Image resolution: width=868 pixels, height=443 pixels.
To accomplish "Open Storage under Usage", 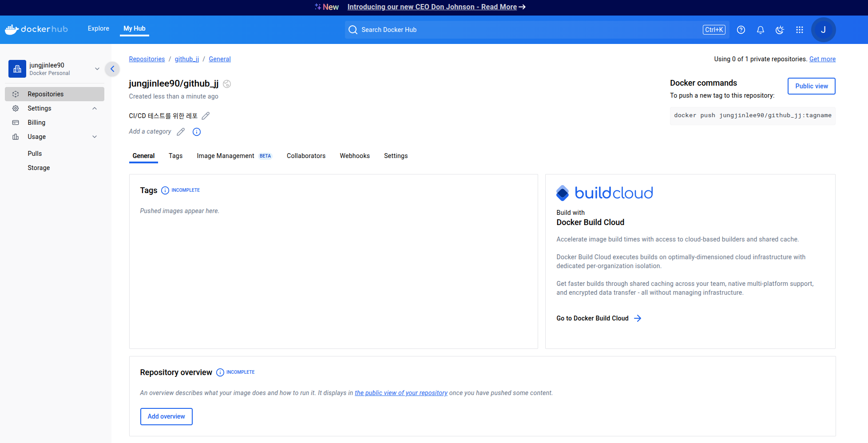I will point(39,168).
